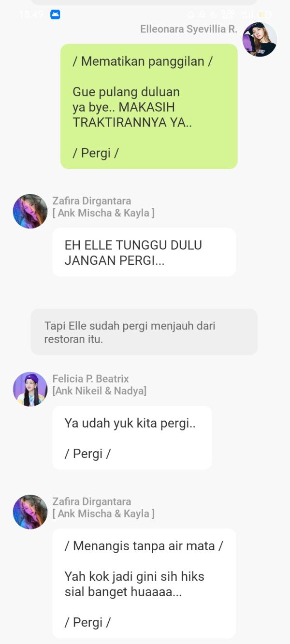Tap the blue Android icon in status bar
The width and height of the screenshot is (290, 644).
(55, 14)
